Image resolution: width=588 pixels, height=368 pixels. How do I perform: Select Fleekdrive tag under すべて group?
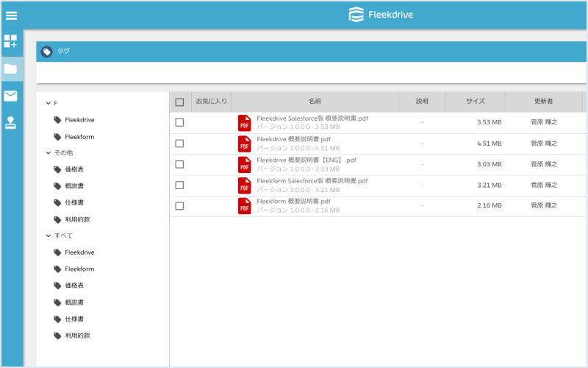tap(74, 252)
